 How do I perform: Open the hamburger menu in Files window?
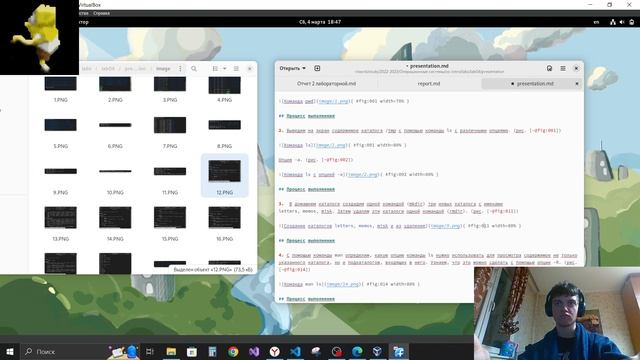click(236, 69)
